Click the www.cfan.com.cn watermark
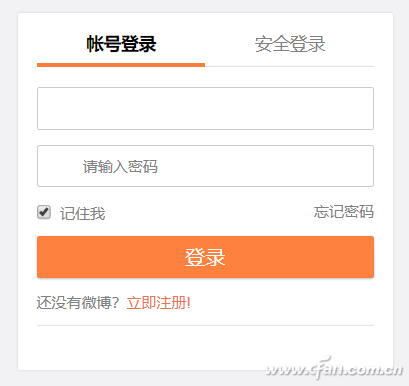This screenshot has width=409, height=386. coord(334,369)
